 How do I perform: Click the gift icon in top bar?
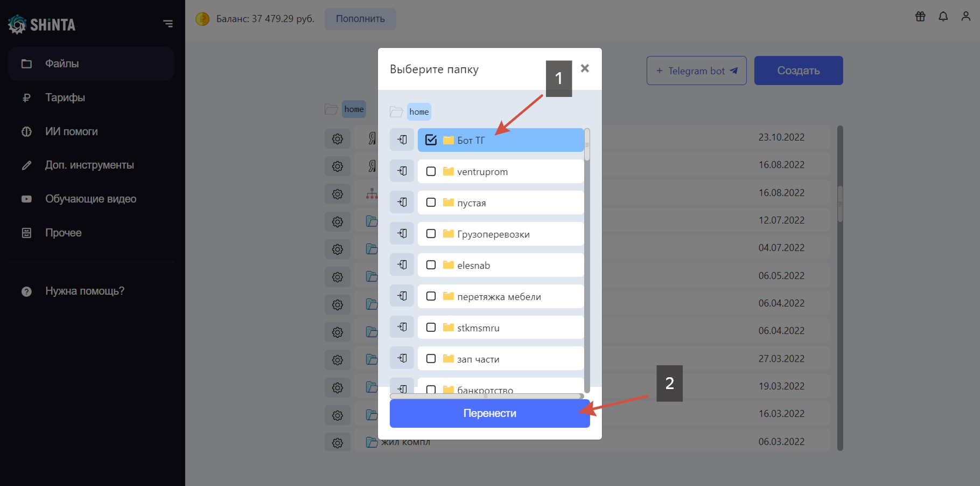[920, 17]
